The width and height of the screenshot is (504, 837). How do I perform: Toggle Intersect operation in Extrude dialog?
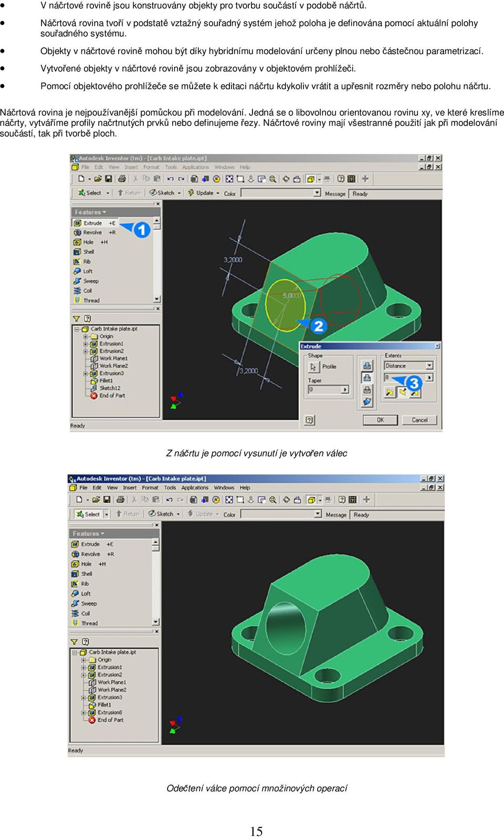(x=367, y=390)
